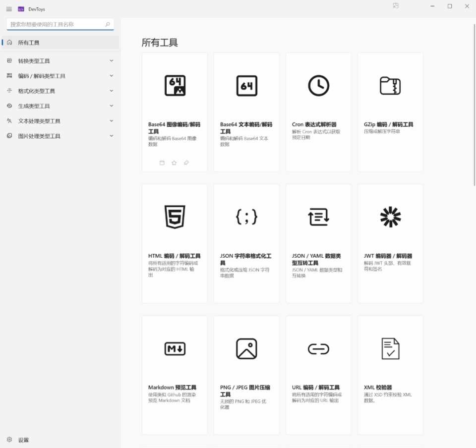Open 转换类型工具 category
Viewport: 476px width, 448px height.
tap(60, 60)
